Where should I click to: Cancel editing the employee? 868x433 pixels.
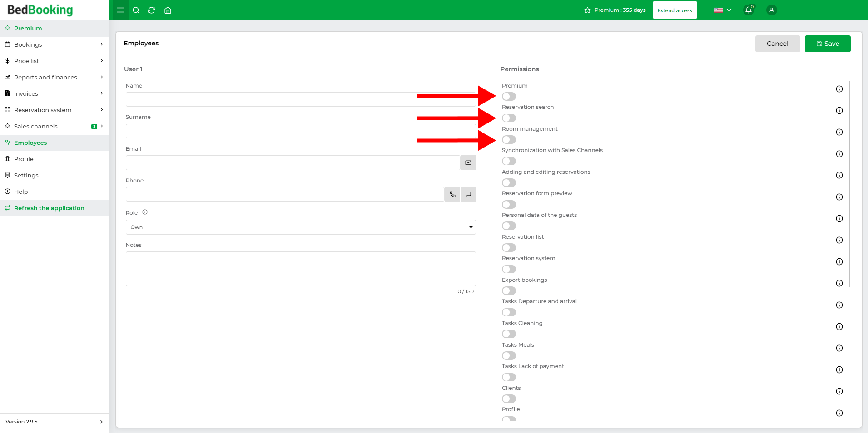coord(778,44)
